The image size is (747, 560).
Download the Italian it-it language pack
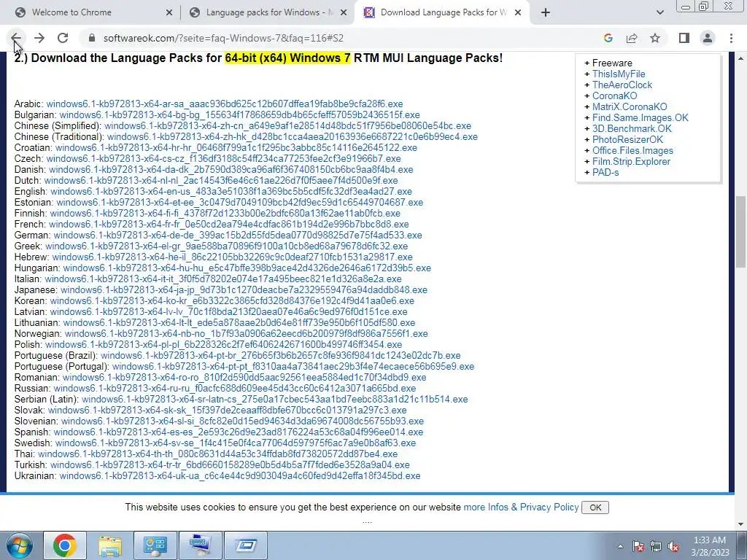click(x=223, y=279)
